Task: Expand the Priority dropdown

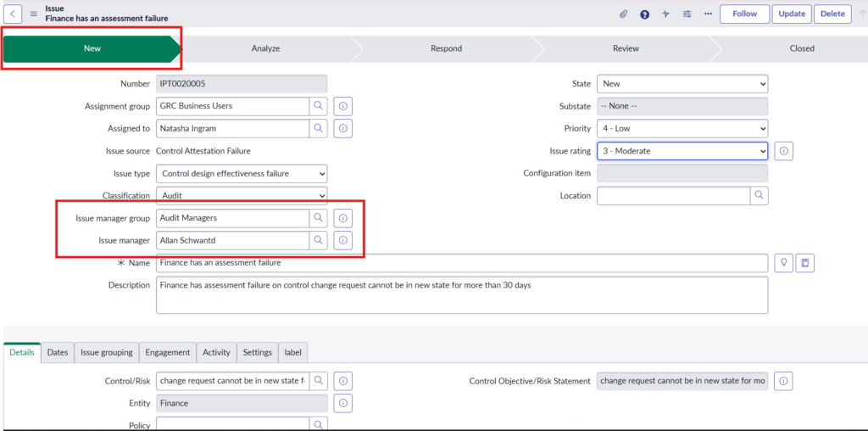Action: click(x=682, y=129)
